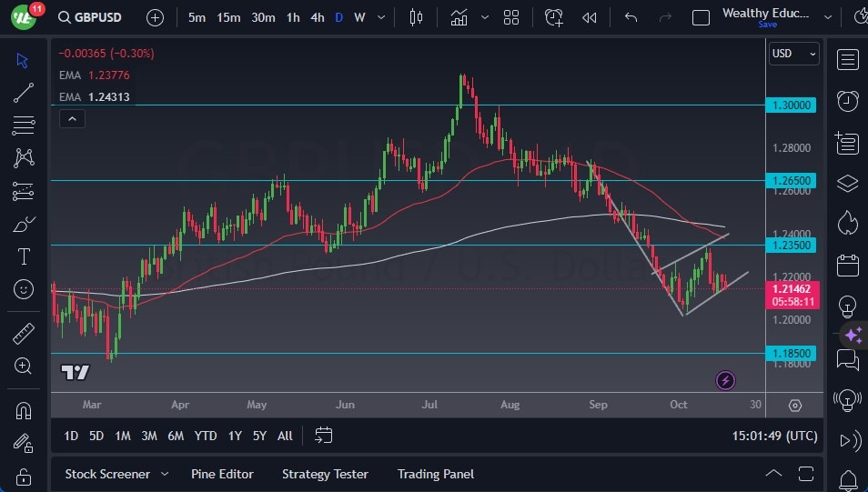The image size is (868, 492).
Task: Click the zoom in magnifier tool
Action: click(x=24, y=366)
